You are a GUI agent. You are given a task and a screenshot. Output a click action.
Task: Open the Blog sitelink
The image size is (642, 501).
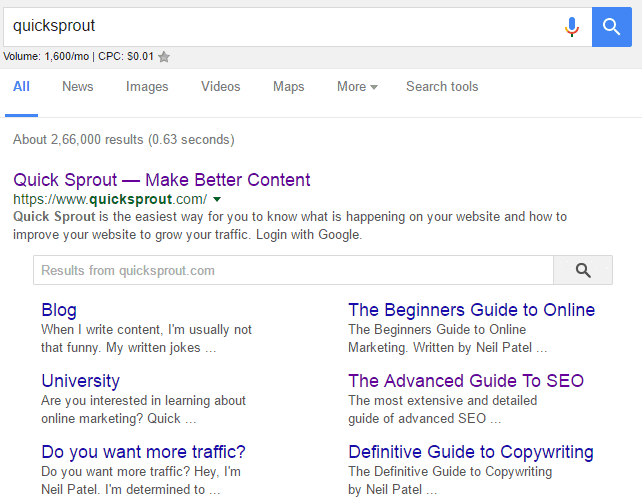59,310
